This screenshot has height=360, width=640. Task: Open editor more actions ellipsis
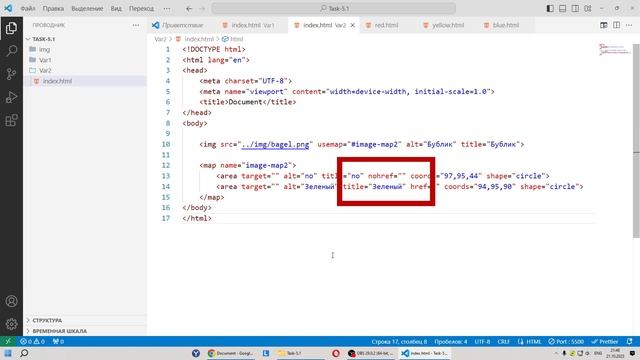click(x=629, y=25)
